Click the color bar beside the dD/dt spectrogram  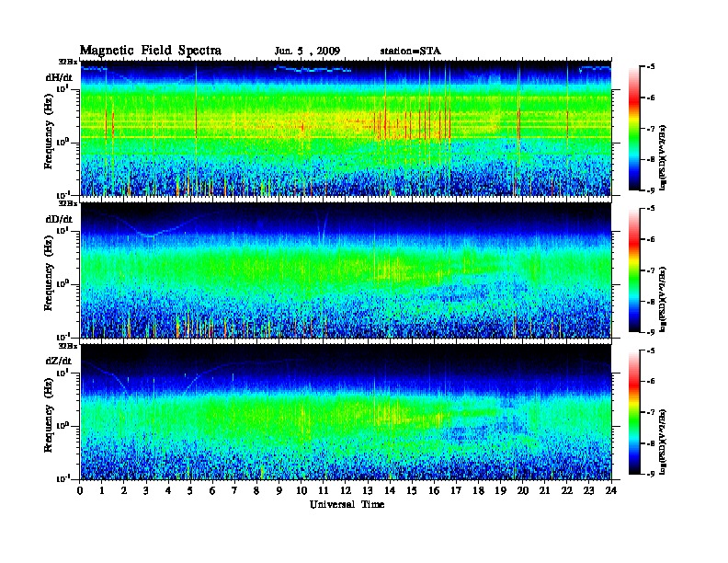click(x=634, y=270)
